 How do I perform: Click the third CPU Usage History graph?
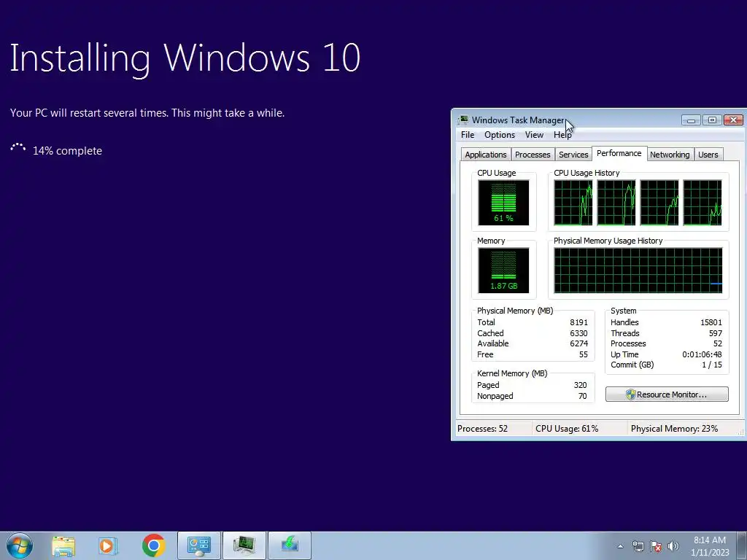pos(659,203)
